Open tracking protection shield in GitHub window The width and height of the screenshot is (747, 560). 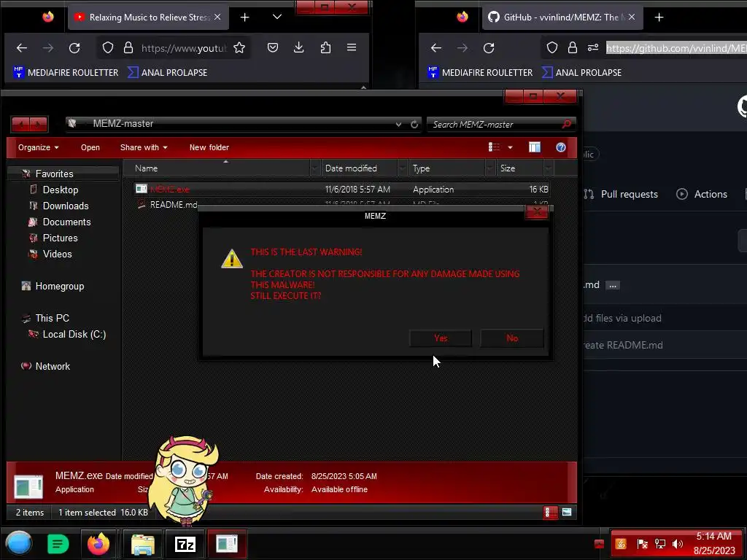551,47
